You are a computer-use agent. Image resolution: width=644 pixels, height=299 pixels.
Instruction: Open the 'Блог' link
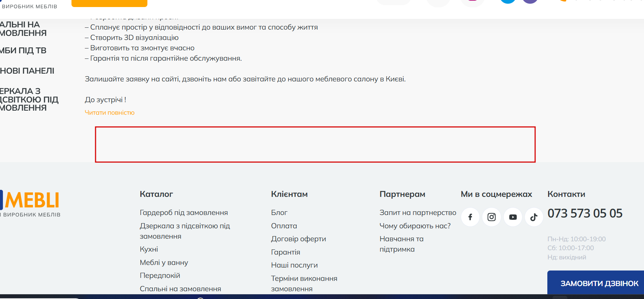pos(279,213)
